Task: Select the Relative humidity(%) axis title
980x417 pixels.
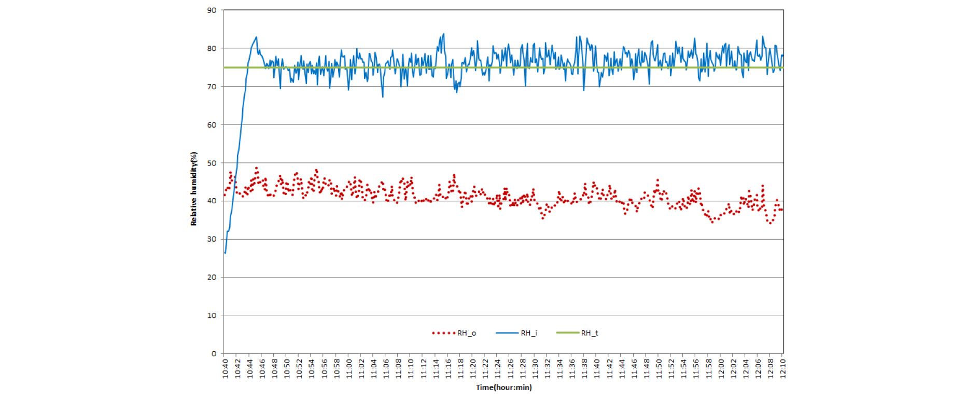Action: point(194,189)
